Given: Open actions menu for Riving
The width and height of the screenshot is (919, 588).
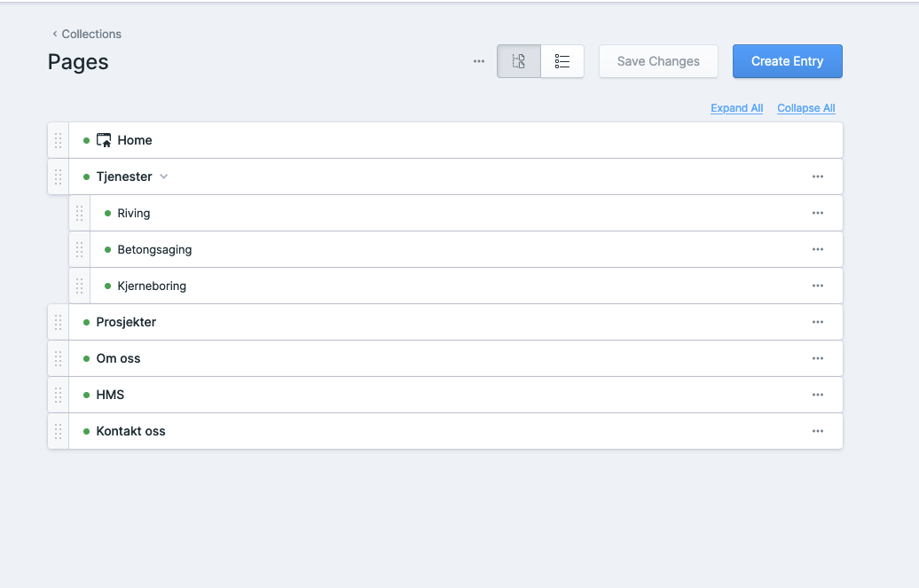Looking at the screenshot, I should coord(817,213).
